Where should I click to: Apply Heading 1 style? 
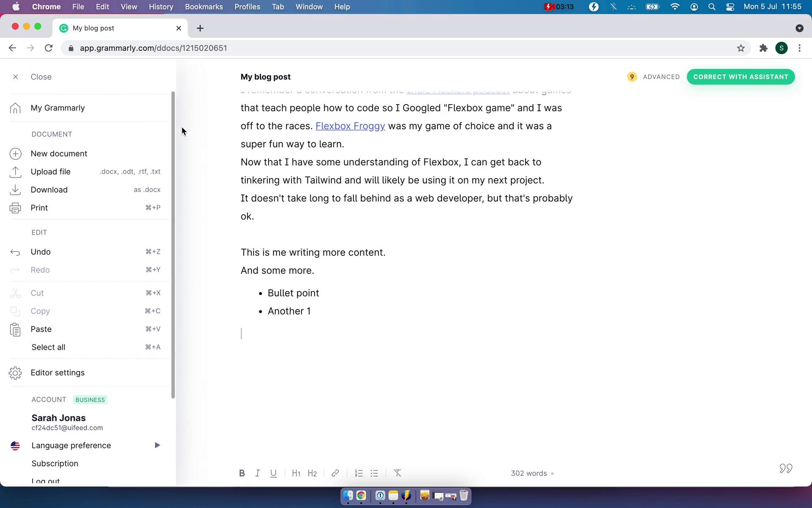point(296,473)
